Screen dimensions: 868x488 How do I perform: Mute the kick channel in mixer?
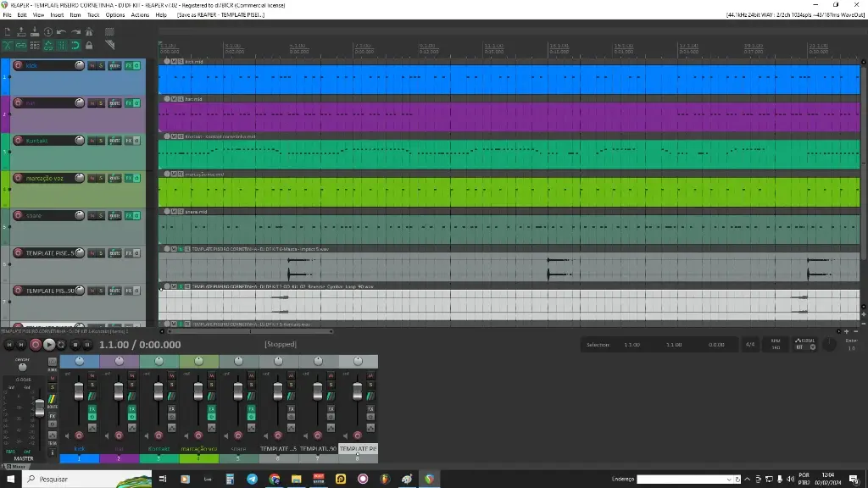point(92,375)
